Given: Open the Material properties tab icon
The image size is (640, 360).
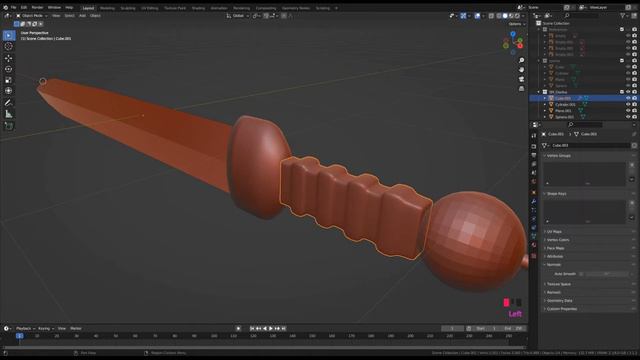Looking at the screenshot, I should tap(534, 245).
